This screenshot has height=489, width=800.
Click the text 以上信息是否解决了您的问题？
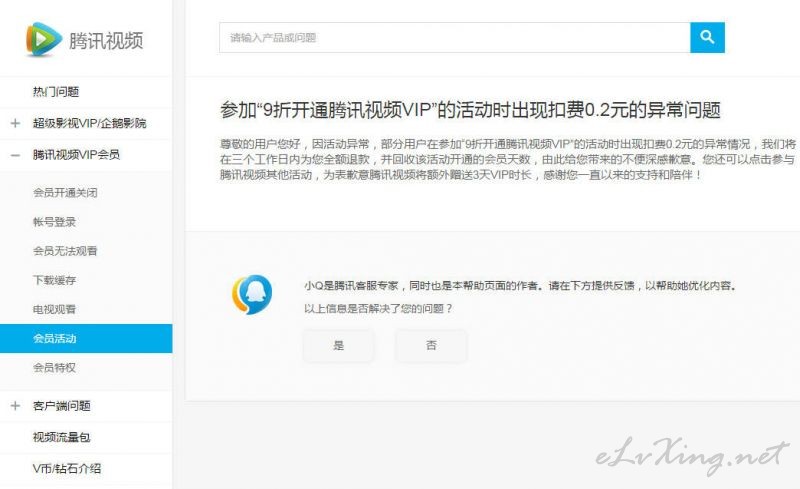378,308
